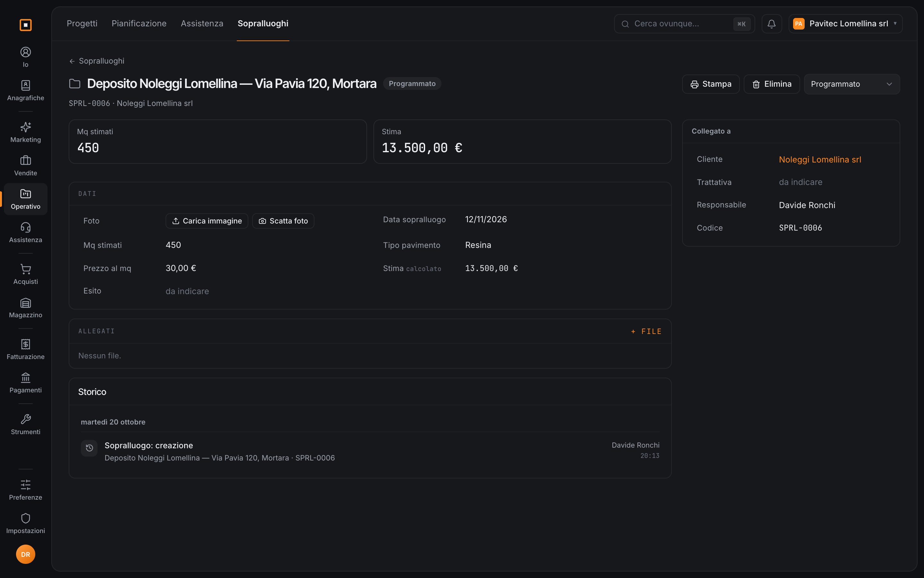Open the Pavitec Lomellina srl company switcher
This screenshot has height=578, width=924.
pos(845,24)
